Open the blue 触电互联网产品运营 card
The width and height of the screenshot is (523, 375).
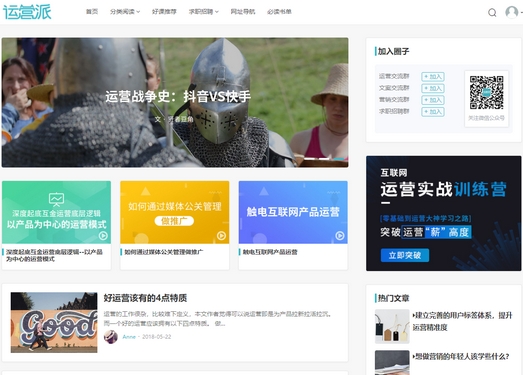[x=293, y=212]
